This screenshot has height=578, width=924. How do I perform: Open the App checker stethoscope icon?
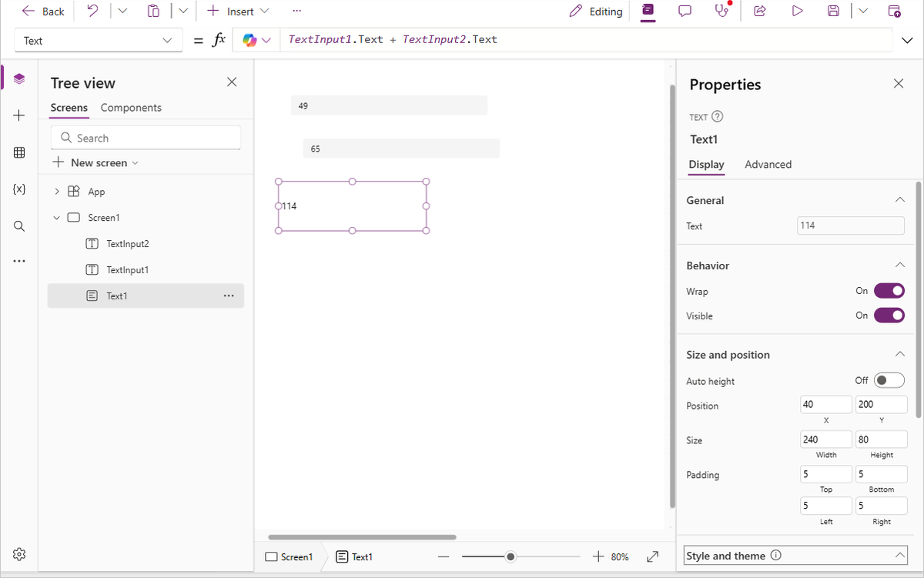[x=721, y=12]
